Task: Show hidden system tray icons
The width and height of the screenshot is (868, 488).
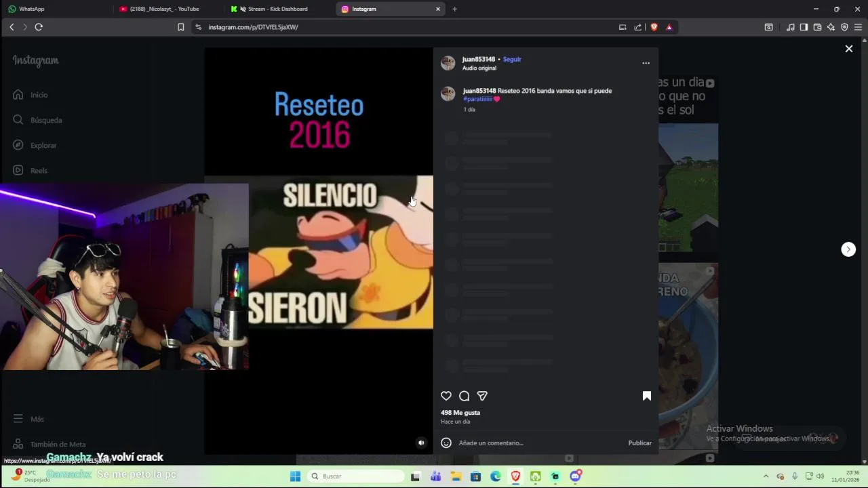Action: [766, 476]
